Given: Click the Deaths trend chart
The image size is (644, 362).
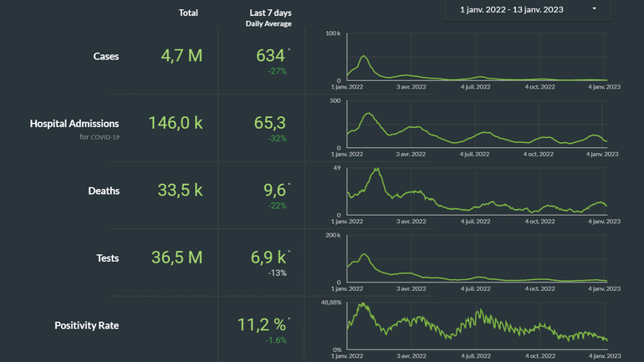Looking at the screenshot, I should [x=478, y=192].
